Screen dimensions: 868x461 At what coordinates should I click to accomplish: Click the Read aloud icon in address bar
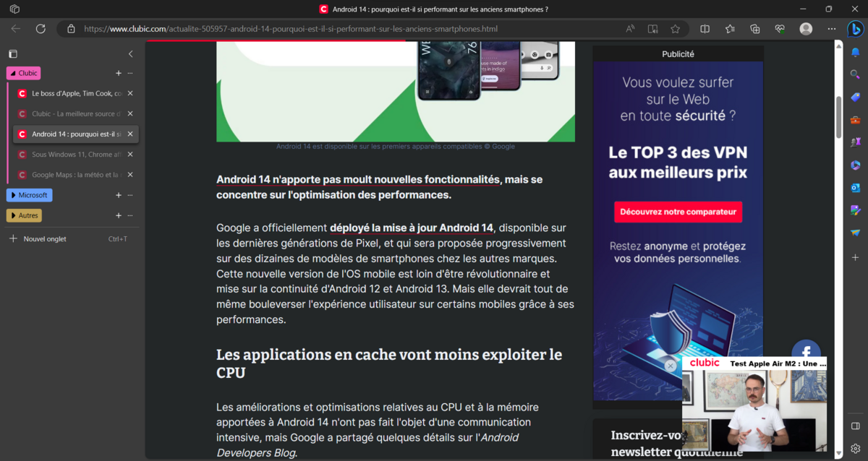[x=630, y=29]
